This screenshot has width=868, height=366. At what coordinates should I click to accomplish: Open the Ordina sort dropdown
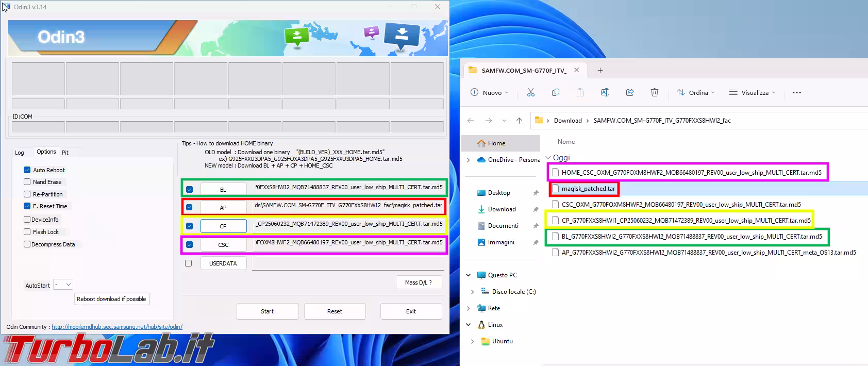[x=696, y=93]
